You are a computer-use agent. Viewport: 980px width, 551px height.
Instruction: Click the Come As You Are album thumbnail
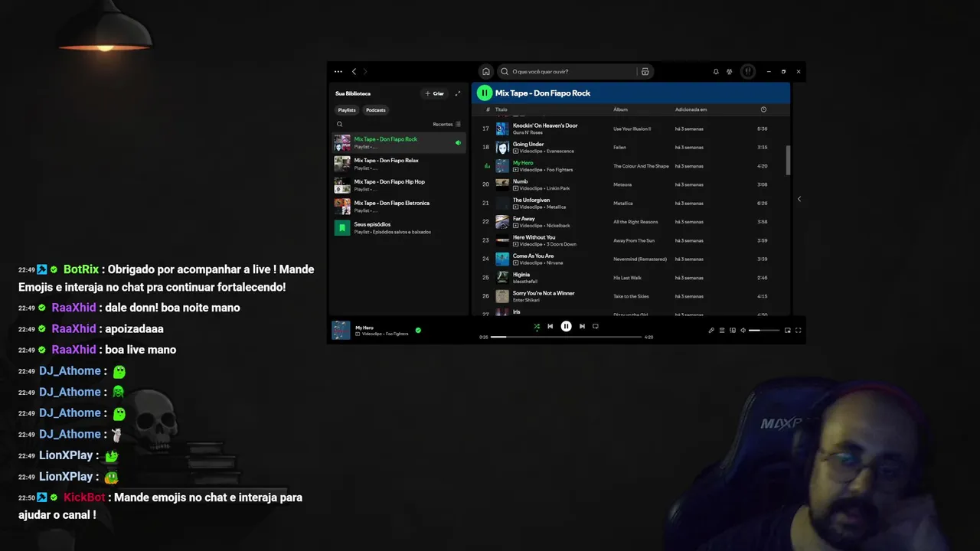[502, 259]
